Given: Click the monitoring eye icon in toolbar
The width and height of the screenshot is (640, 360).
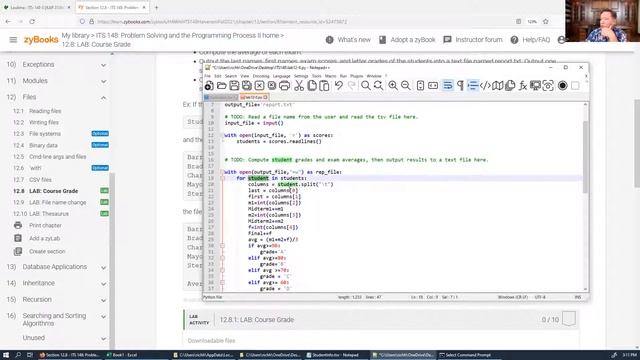Looking at the screenshot, I should (x=548, y=85).
